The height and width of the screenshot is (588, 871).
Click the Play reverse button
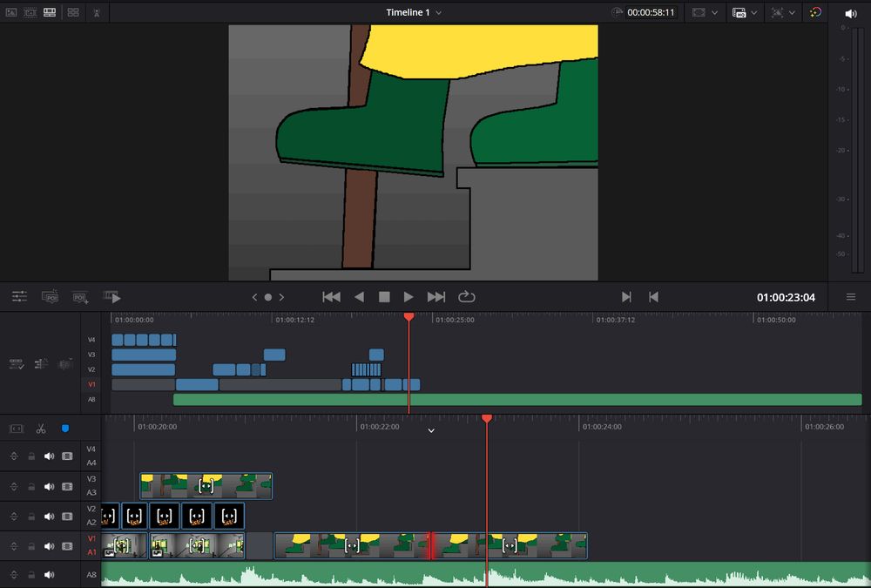click(x=359, y=297)
